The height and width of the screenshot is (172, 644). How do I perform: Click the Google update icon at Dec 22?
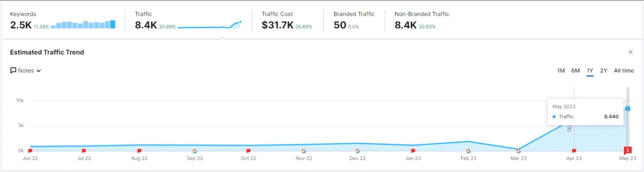click(x=357, y=151)
